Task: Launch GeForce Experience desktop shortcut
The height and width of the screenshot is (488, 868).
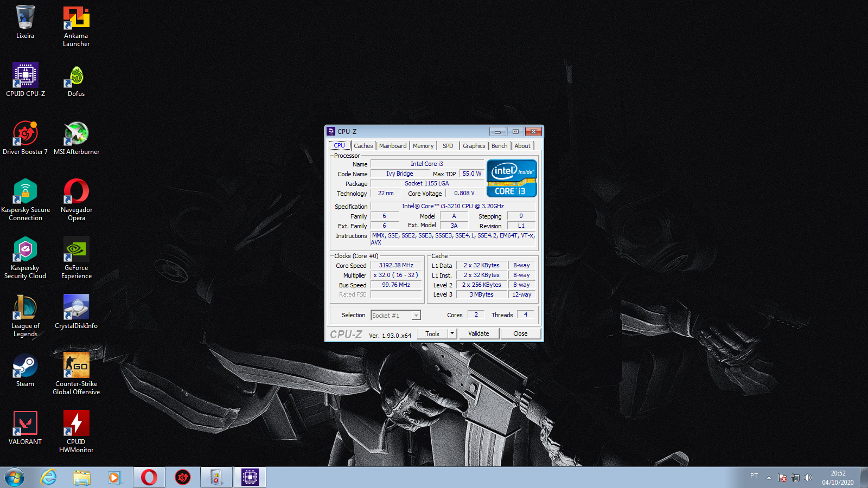Action: point(76,258)
